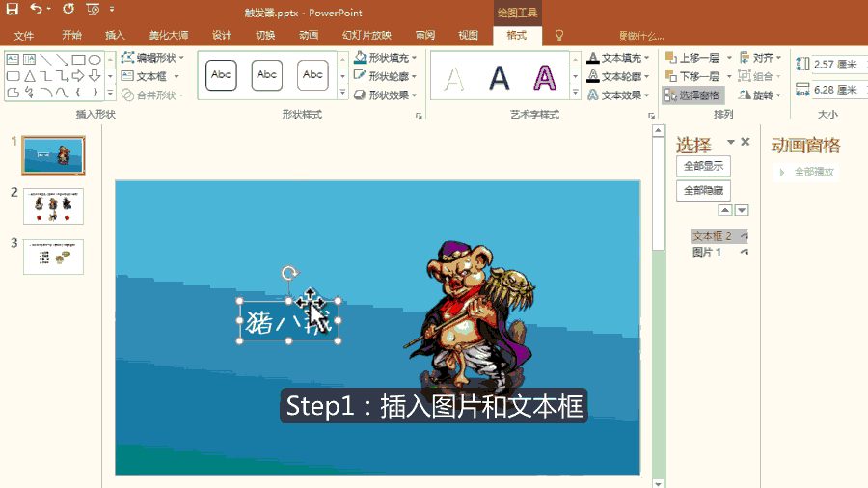Move selected item down in selection pane
The image size is (868, 488).
tap(742, 210)
